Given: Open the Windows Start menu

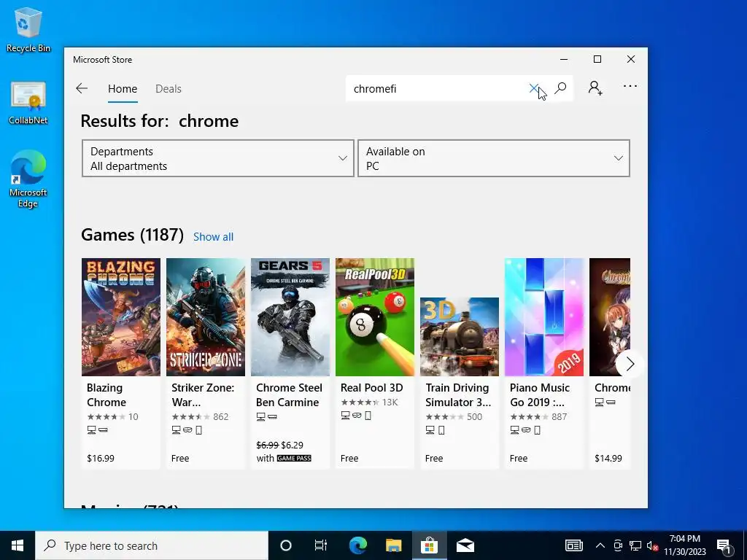Looking at the screenshot, I should (18, 545).
